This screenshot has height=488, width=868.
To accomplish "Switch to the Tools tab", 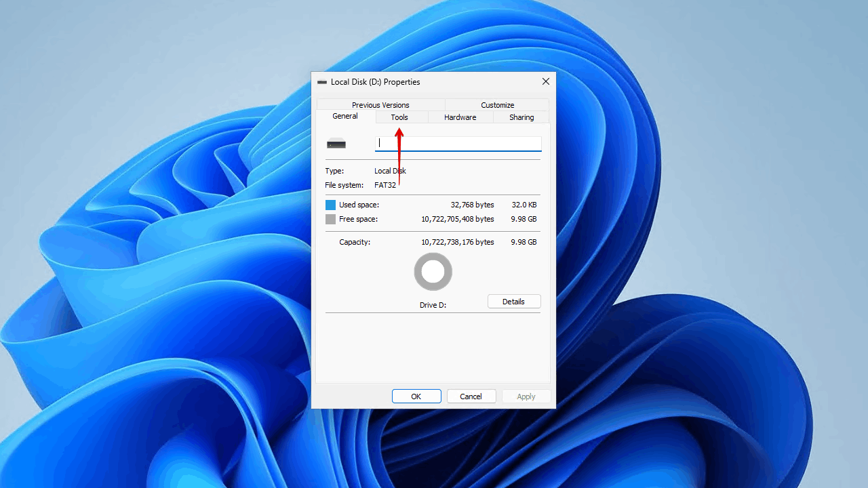I will point(399,117).
